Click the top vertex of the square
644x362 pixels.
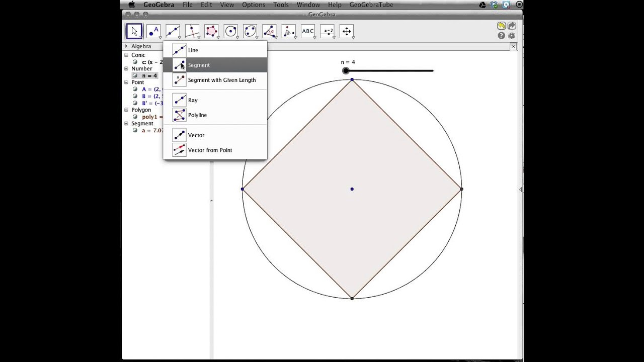point(352,79)
